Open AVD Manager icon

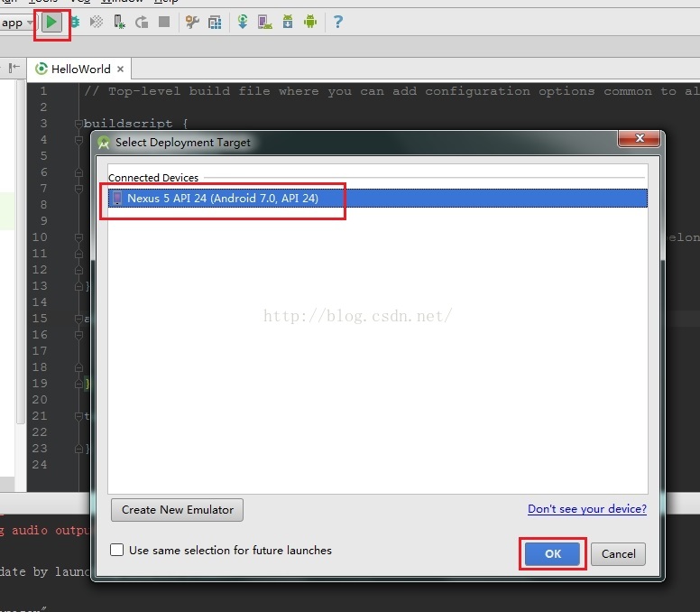click(265, 22)
